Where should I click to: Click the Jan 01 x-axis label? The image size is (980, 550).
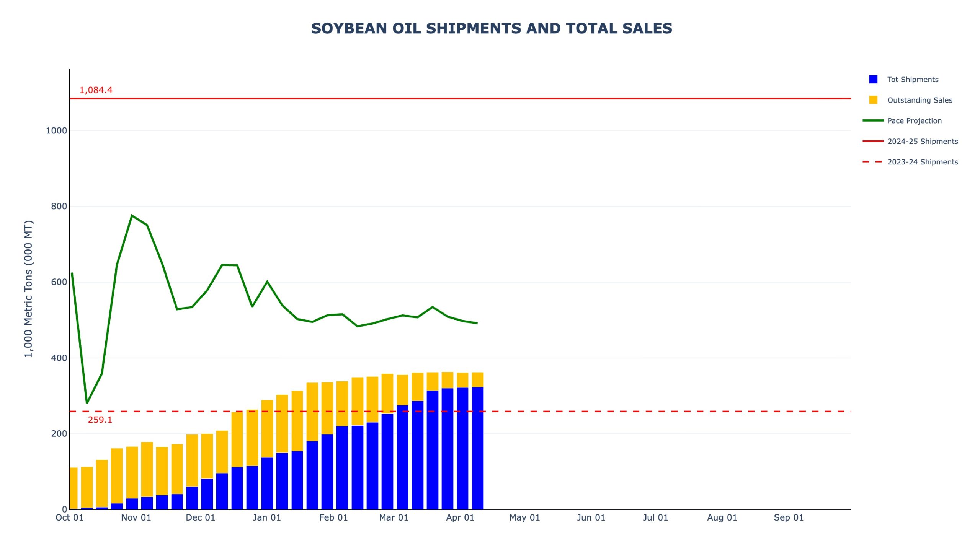[x=267, y=518]
